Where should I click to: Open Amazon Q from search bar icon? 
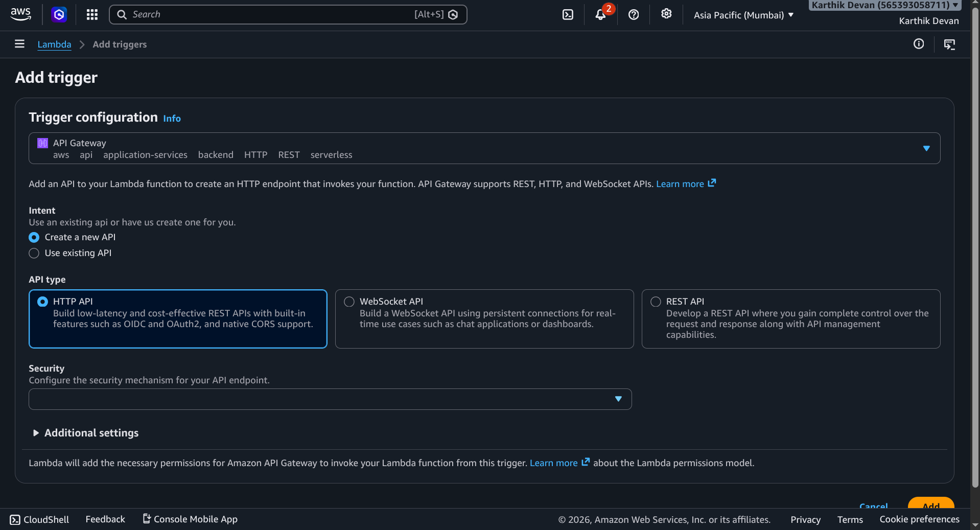(453, 14)
